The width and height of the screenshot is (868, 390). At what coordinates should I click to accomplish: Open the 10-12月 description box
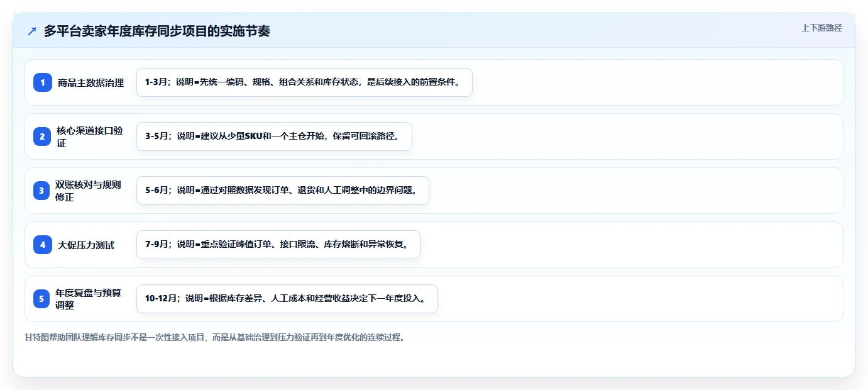pyautogui.click(x=287, y=299)
